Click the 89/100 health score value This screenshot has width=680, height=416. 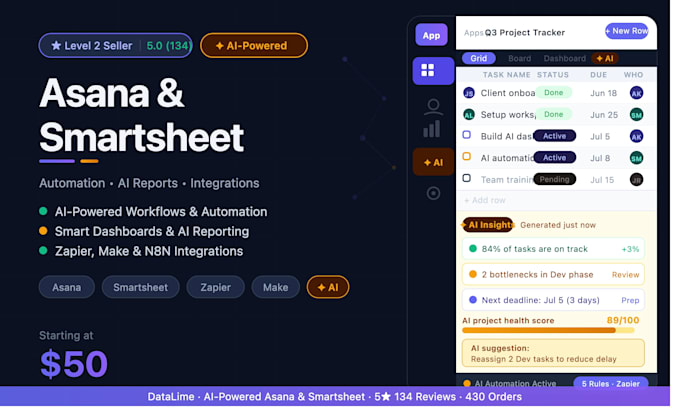(623, 320)
